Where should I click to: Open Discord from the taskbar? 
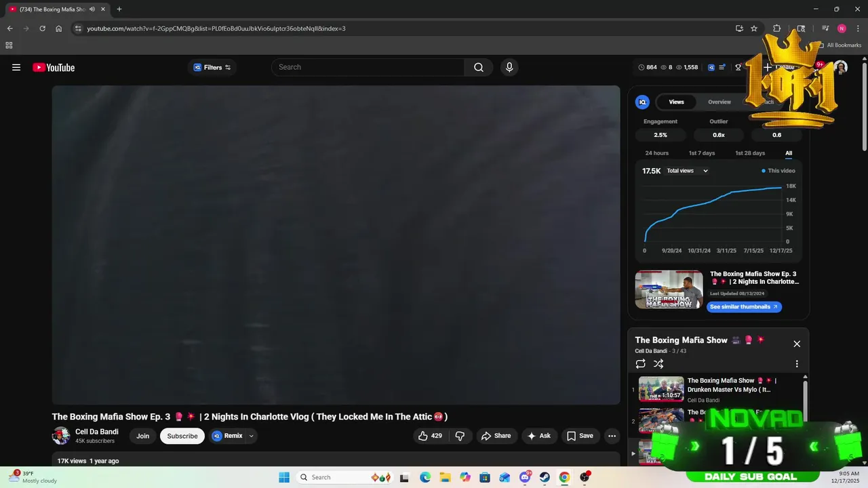click(x=525, y=477)
